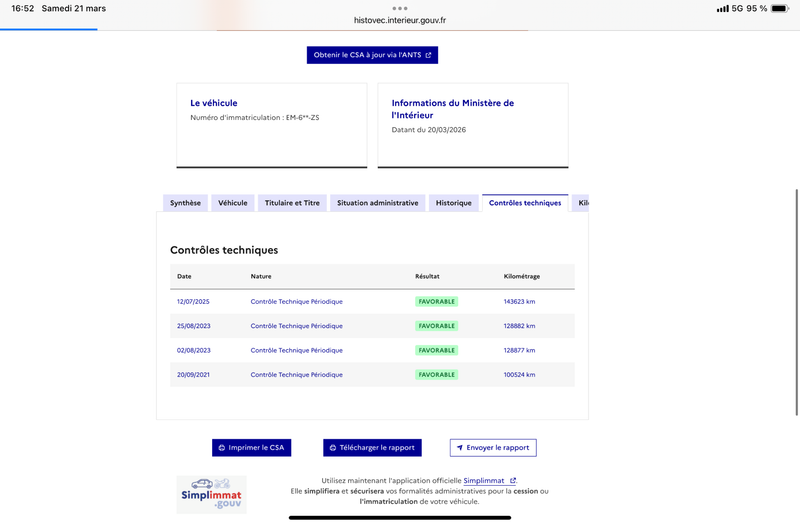800x525 pixels.
Task: Open the partially hidden Kilométrage tab
Action: point(581,203)
